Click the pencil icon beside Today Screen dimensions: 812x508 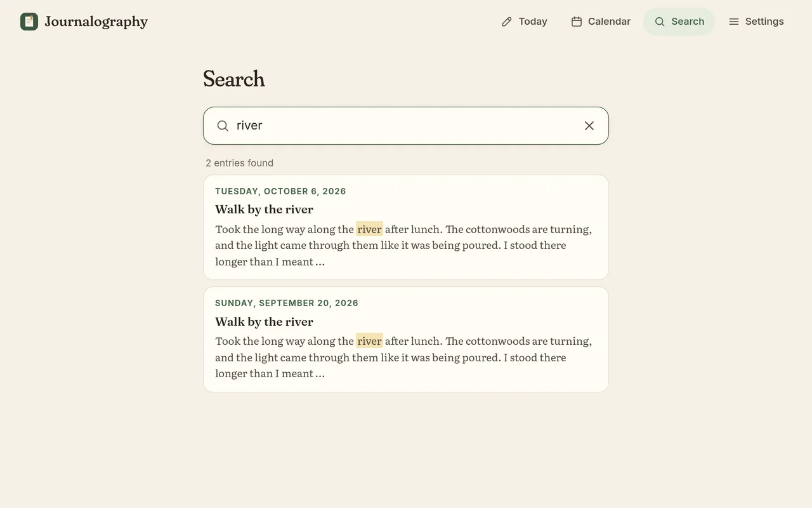coord(506,22)
